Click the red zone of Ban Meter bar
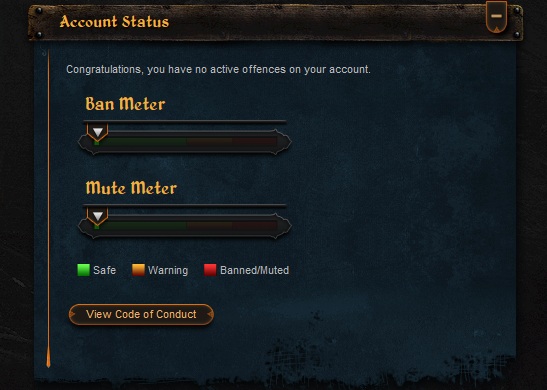Viewport: 547px width, 390px height. click(255, 142)
